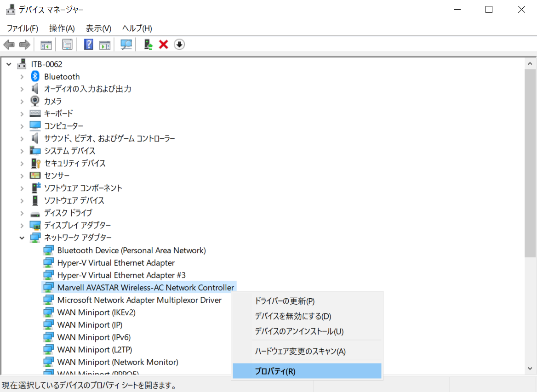The image size is (537, 392).
Task: Choose プロパティ(R) in context menu
Action: [307, 371]
